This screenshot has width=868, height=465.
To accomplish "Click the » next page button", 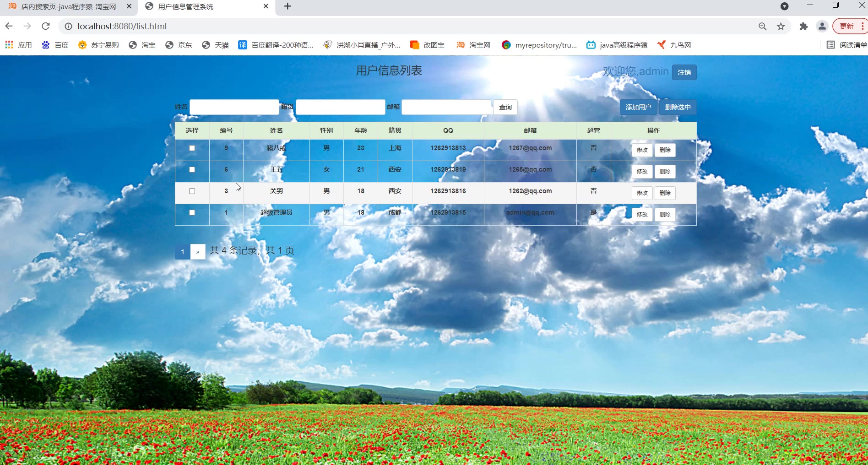I will point(198,252).
